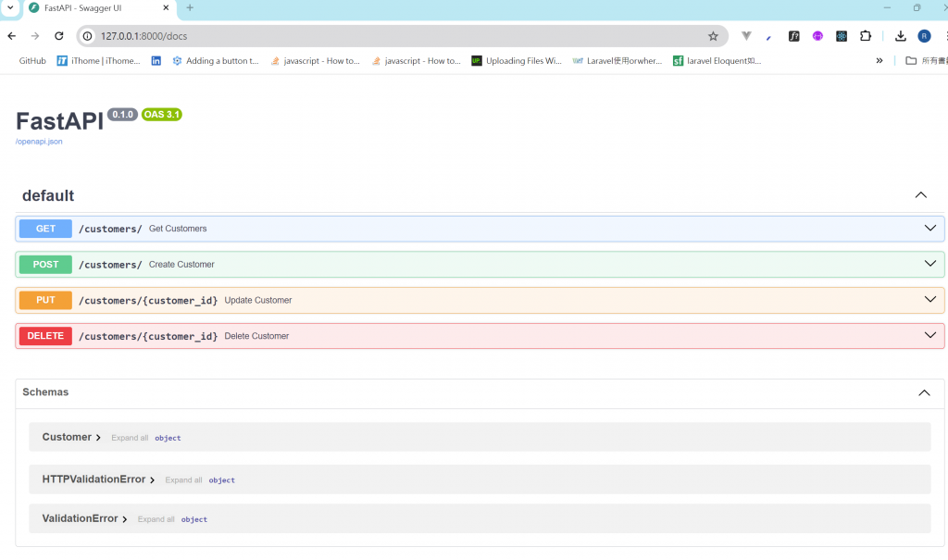The height and width of the screenshot is (560, 948).
Task: Expand the DELETE Delete Customer chevron
Action: (x=929, y=335)
